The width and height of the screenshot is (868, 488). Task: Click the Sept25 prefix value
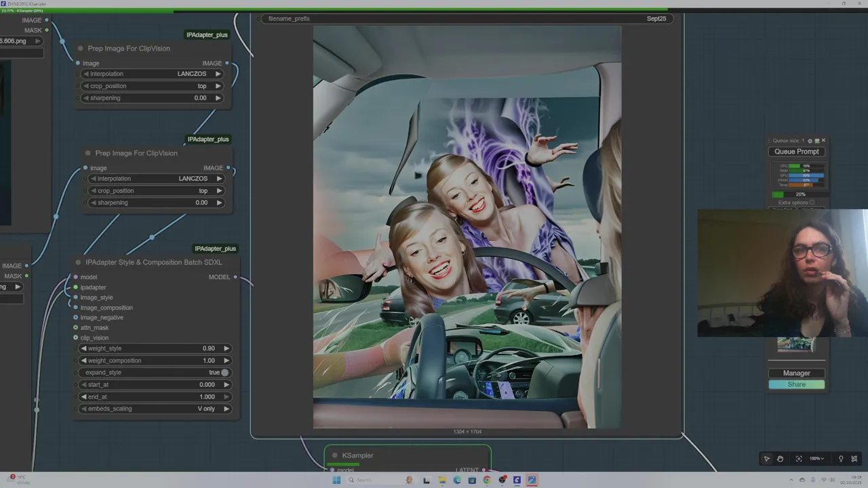coord(656,18)
